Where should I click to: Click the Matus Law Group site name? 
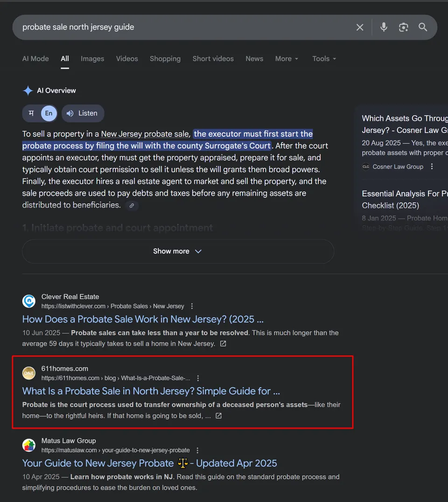69,441
